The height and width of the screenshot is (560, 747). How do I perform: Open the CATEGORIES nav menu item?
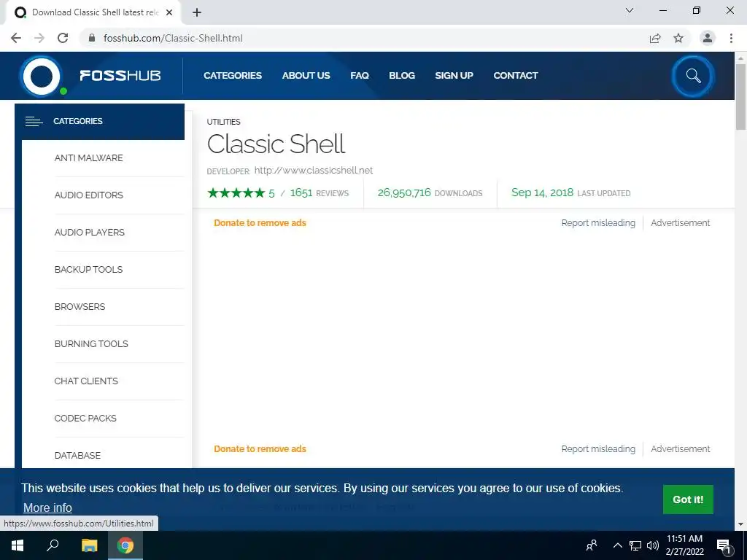(x=233, y=75)
